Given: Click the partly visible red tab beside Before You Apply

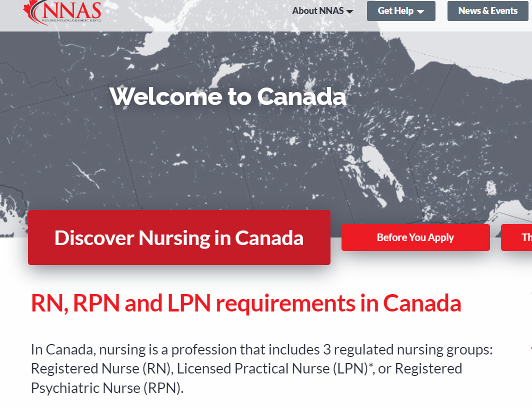Looking at the screenshot, I should coord(516,237).
